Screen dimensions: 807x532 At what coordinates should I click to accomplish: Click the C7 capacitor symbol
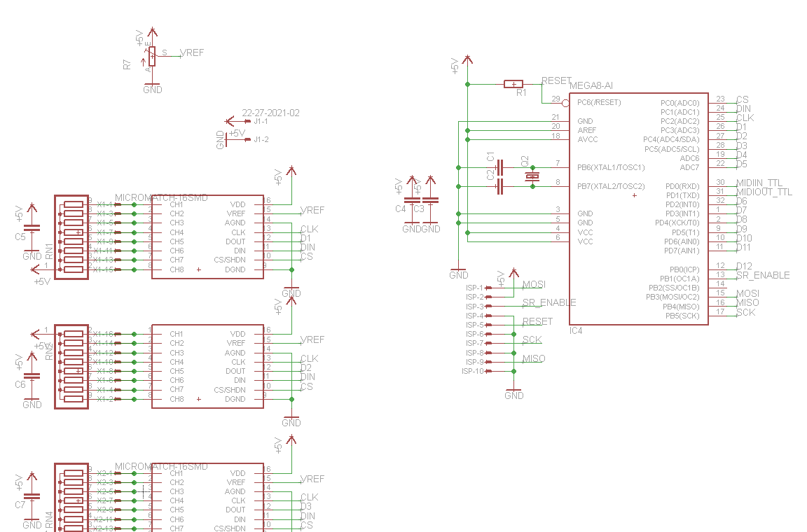pyautogui.click(x=32, y=496)
